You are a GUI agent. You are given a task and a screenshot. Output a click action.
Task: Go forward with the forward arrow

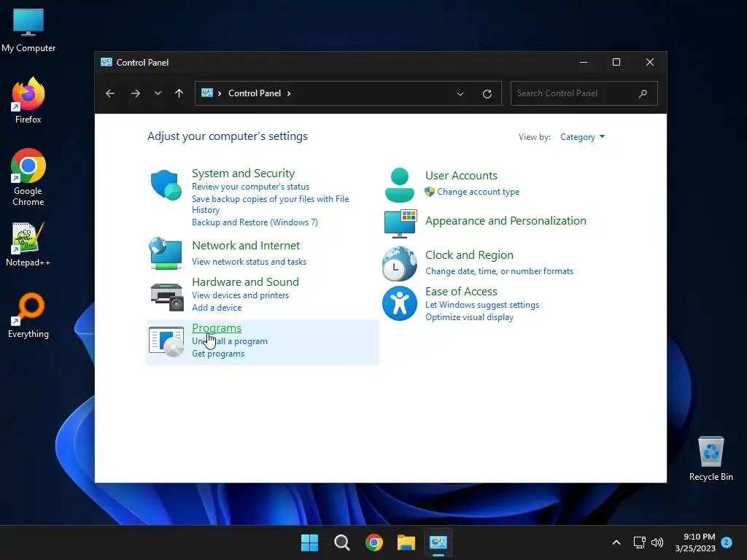coord(135,93)
